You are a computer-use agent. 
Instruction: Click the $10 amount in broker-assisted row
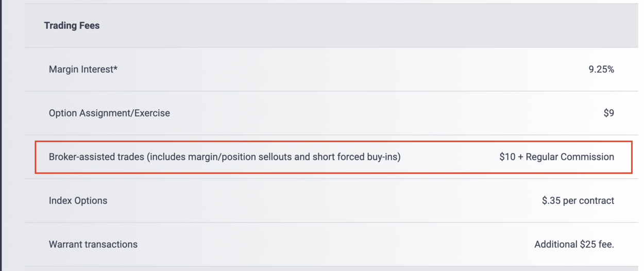[507, 157]
